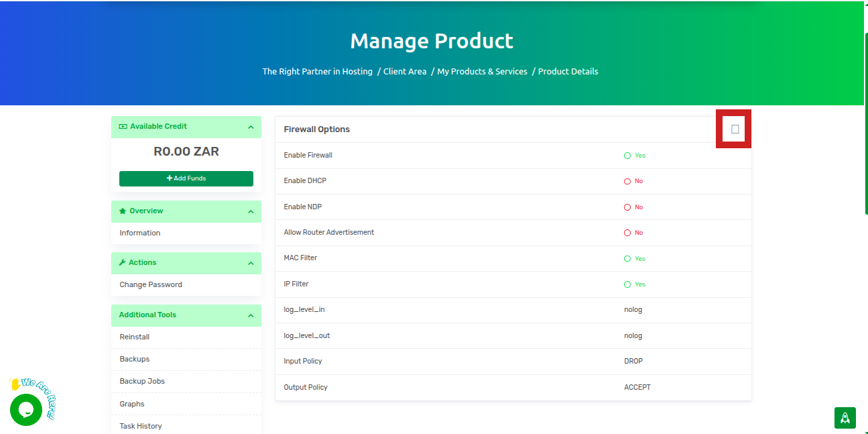The image size is (868, 434).
Task: Click the Overview star icon
Action: click(x=123, y=211)
